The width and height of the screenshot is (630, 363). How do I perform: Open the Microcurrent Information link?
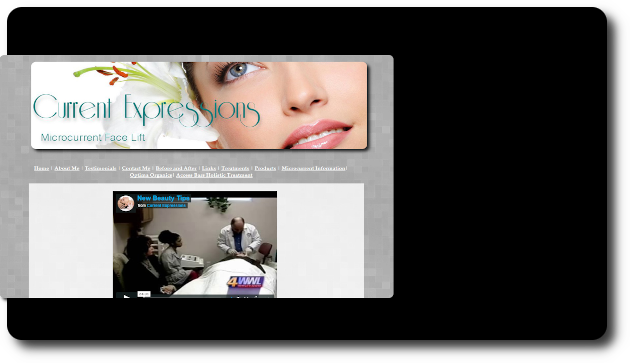pos(313,168)
